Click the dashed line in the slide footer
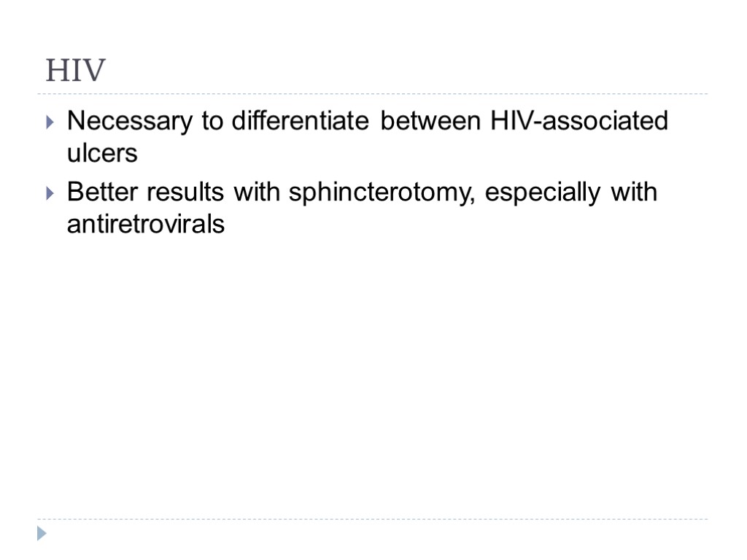Screen dimensions: 747x560 [x=372, y=520]
